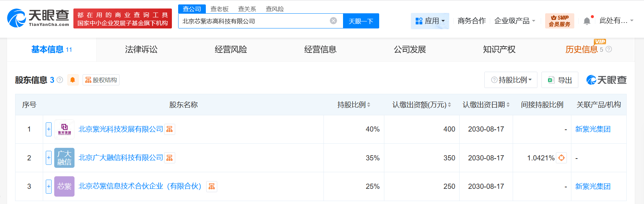644x204 pixels.
Task: Click the clear search text icon
Action: [x=333, y=21]
